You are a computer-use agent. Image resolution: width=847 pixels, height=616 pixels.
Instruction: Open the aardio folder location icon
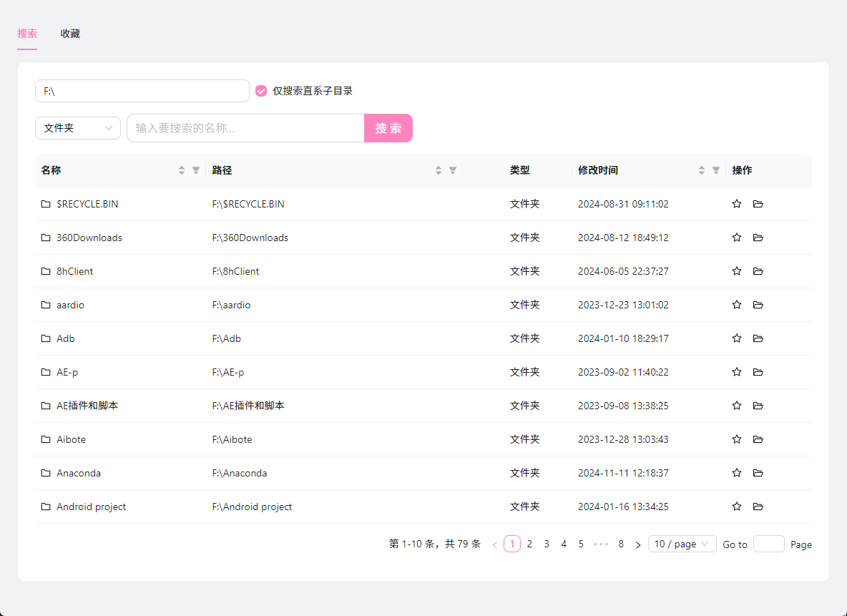(x=758, y=305)
